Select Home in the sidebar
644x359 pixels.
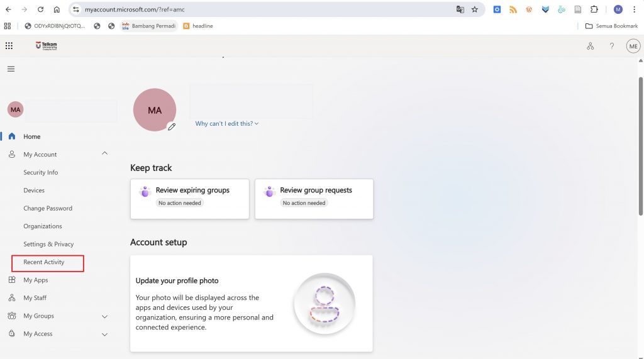pos(31,136)
